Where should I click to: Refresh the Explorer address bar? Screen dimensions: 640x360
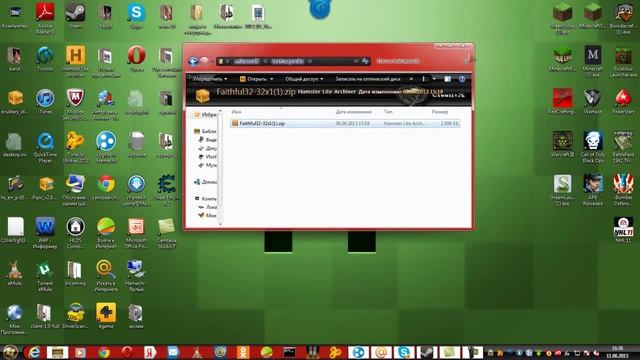click(365, 61)
